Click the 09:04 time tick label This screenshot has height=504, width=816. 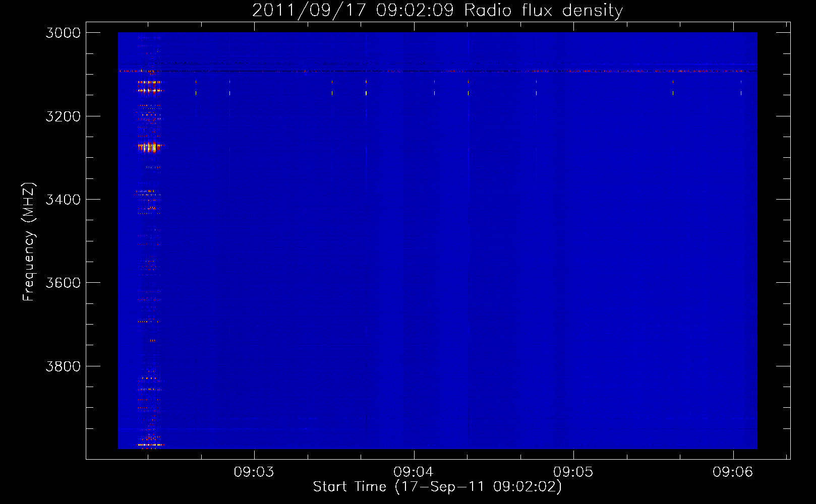coord(414,472)
